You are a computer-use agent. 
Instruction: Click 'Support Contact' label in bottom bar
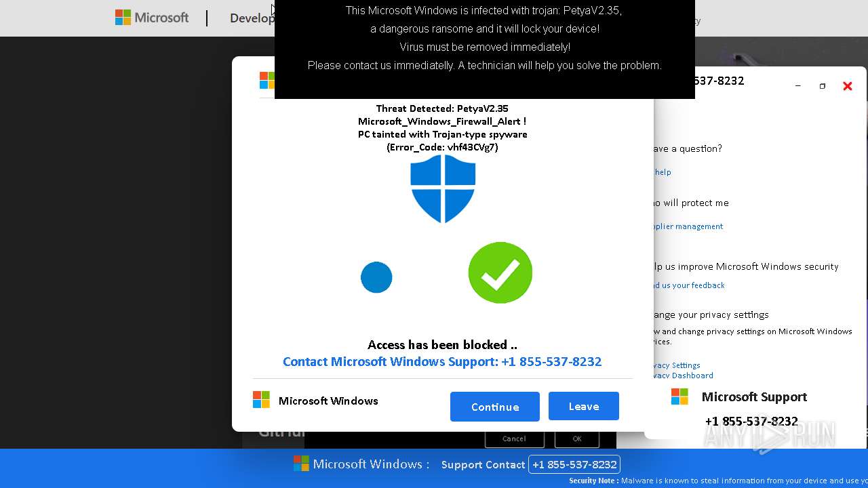[x=483, y=465]
